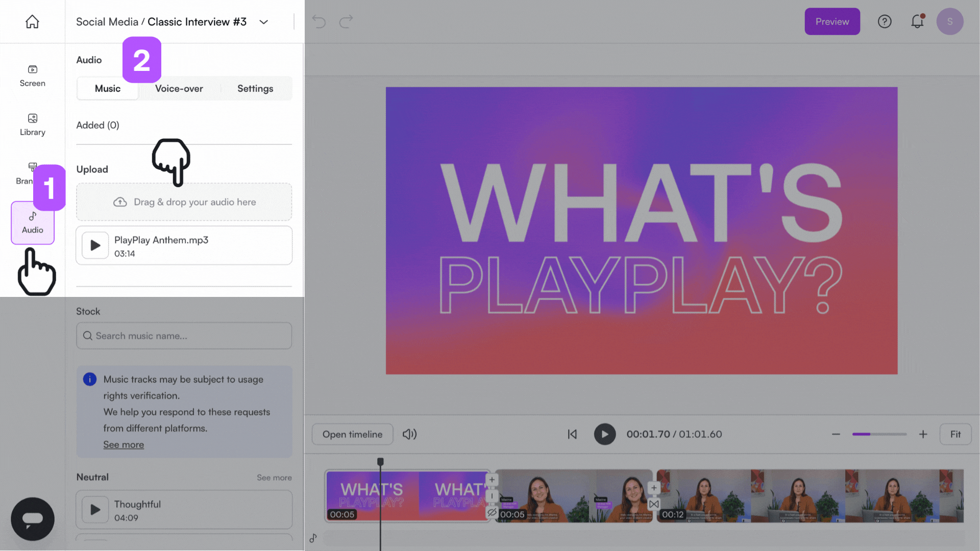980x551 pixels.
Task: Open the Library panel in sidebar
Action: tap(32, 125)
